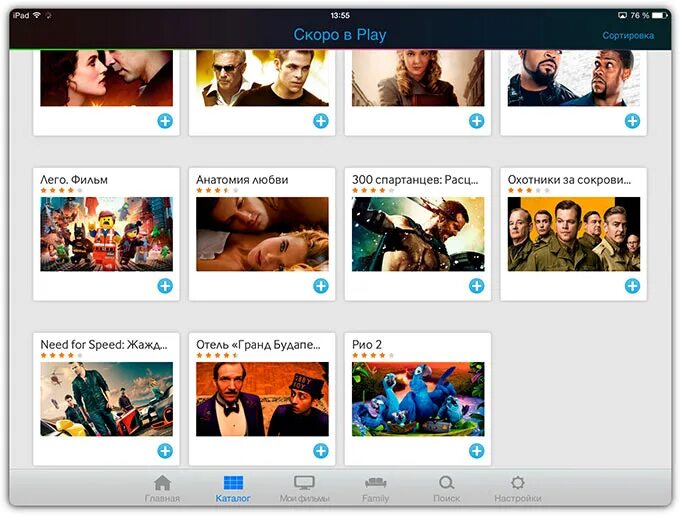
Task: Tap plus icon under the two startled men poster
Action: pos(632,121)
